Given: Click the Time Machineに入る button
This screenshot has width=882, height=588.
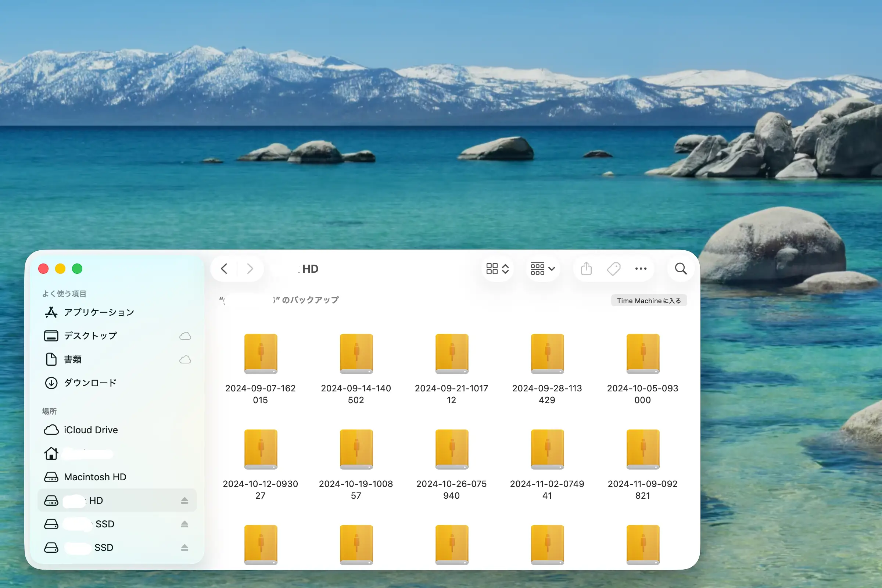Looking at the screenshot, I should [649, 301].
